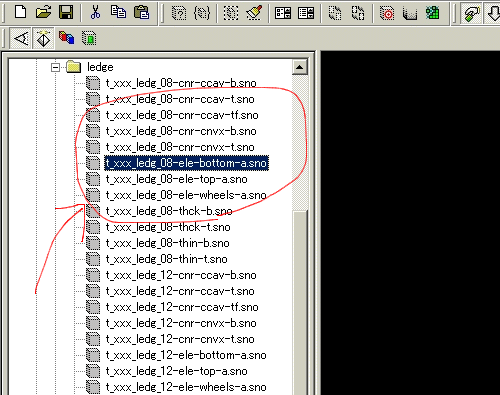Click the Paste clipboard icon
500x395 pixels.
click(x=142, y=12)
